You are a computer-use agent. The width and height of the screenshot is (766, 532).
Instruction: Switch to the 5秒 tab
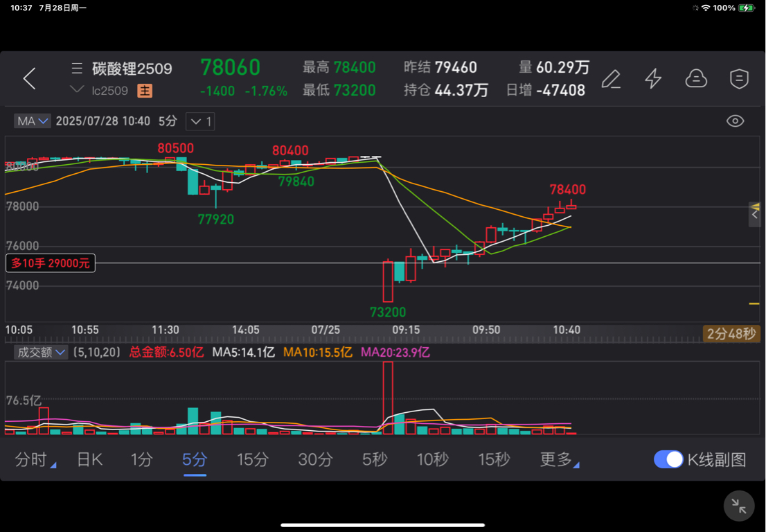(x=375, y=460)
